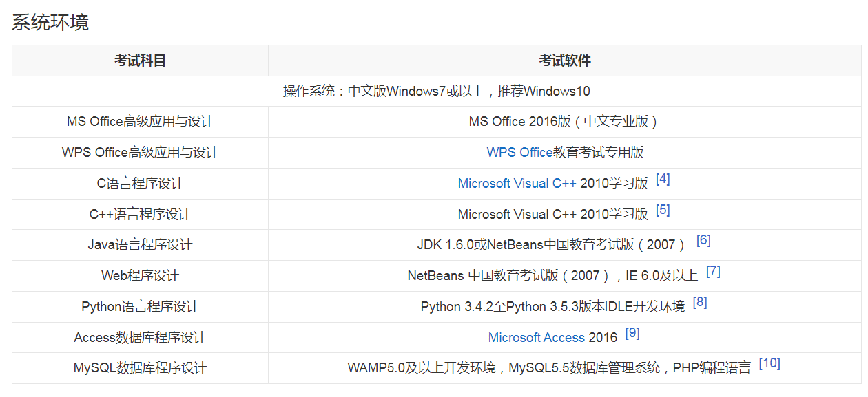Click the 系统环境 section heading
The width and height of the screenshot is (868, 397).
pos(50,23)
